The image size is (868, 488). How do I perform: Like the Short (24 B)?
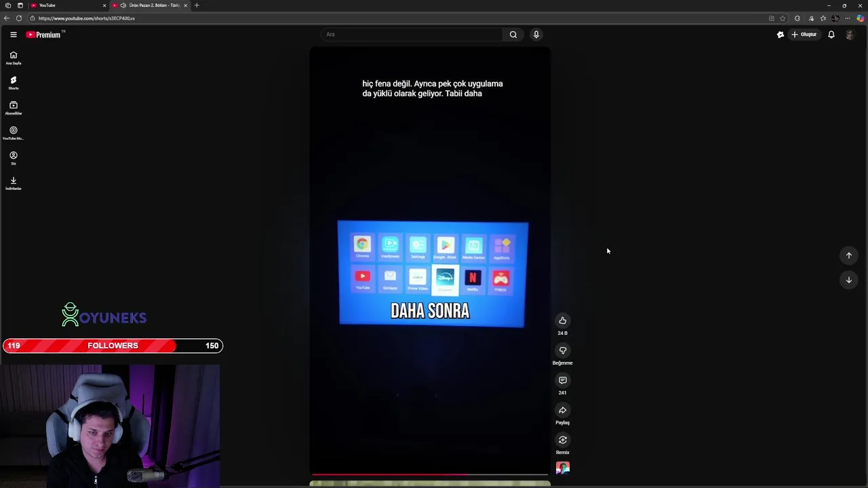pos(562,321)
